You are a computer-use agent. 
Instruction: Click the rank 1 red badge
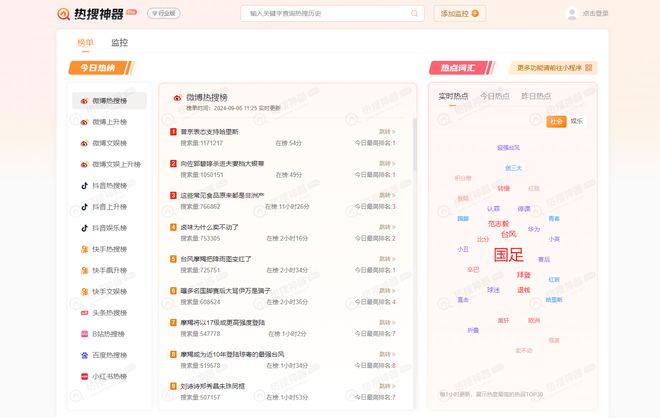click(173, 132)
